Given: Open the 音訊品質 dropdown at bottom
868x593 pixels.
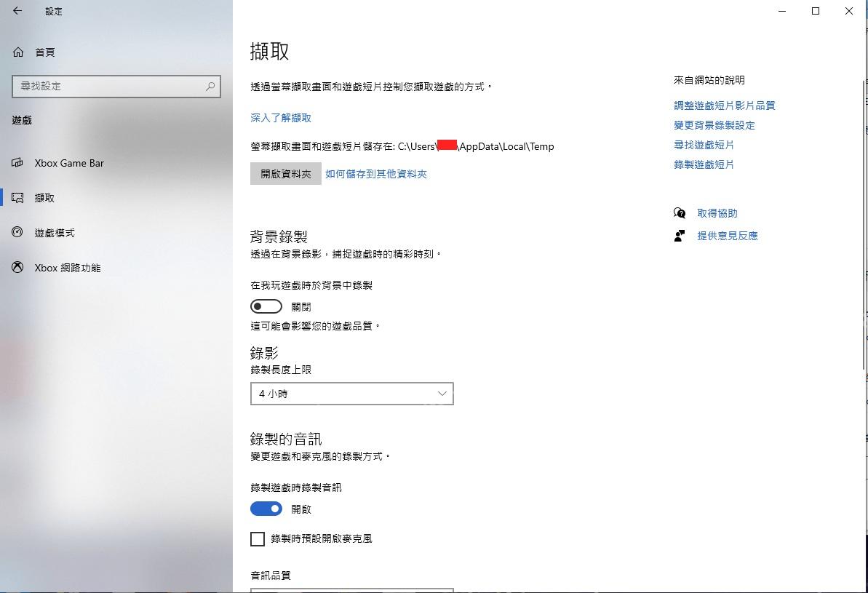Looking at the screenshot, I should 352,590.
